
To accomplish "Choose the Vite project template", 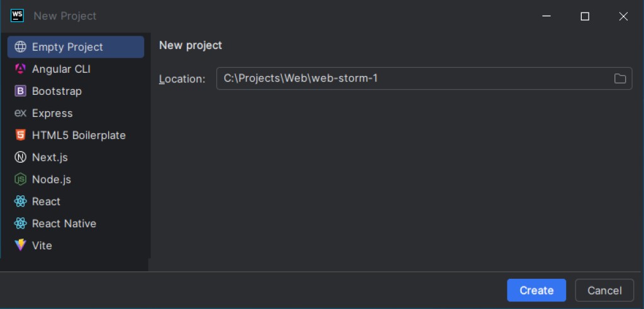I will pyautogui.click(x=42, y=246).
